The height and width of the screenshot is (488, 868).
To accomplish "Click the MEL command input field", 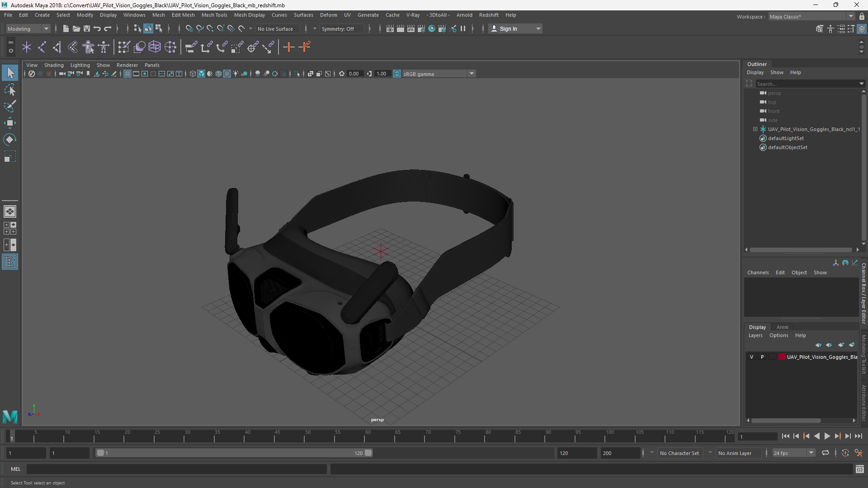I will click(176, 469).
